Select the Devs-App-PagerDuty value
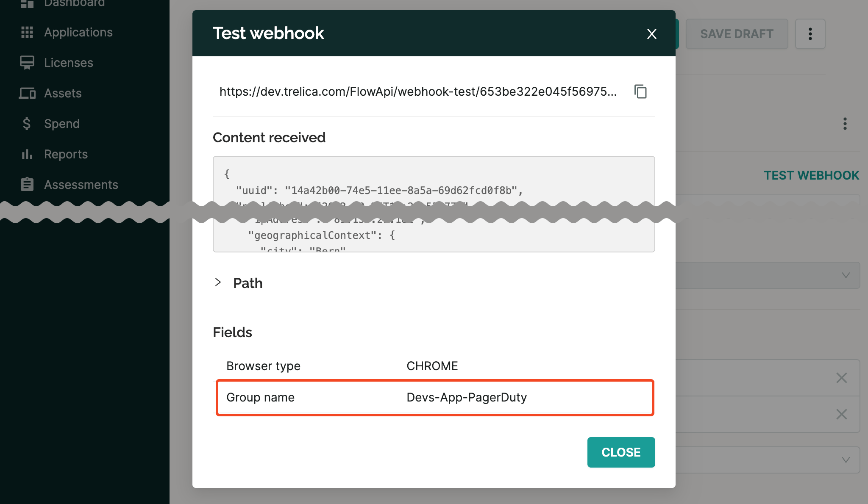Image resolution: width=868 pixels, height=504 pixels. click(467, 397)
